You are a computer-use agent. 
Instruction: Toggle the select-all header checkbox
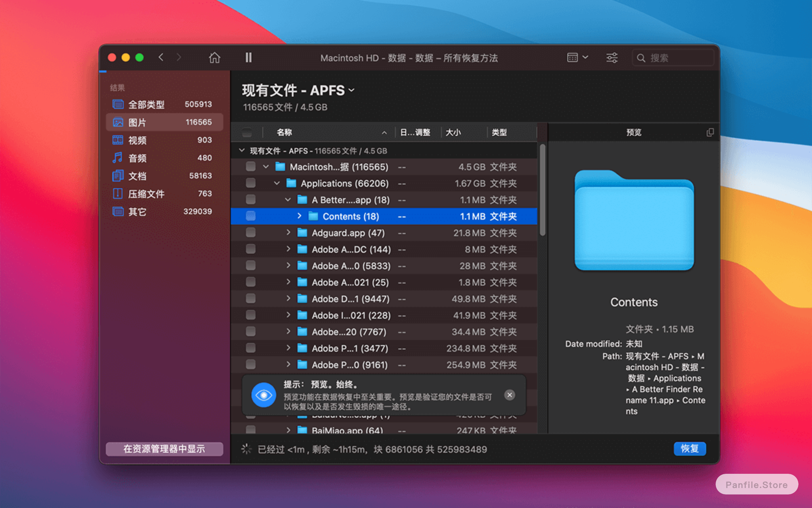pyautogui.click(x=247, y=132)
